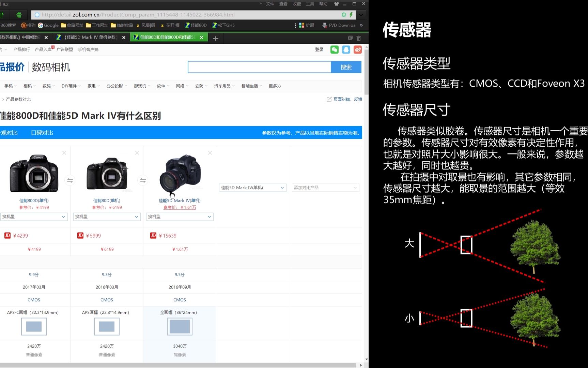Viewport: 588px width, 368px height.
Task: Open the browser skin (shirt) icon
Action: 336,4
